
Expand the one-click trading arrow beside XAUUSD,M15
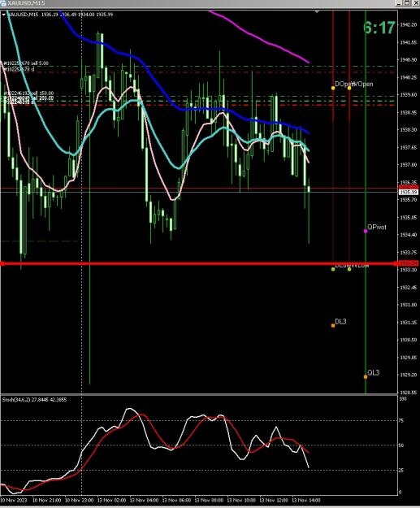4,15
